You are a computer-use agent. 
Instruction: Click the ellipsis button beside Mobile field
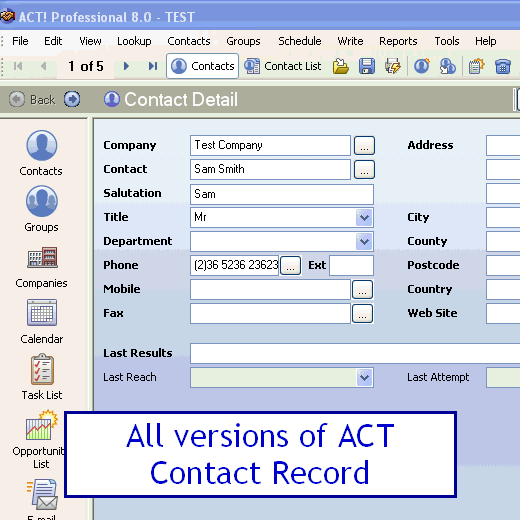pos(362,289)
